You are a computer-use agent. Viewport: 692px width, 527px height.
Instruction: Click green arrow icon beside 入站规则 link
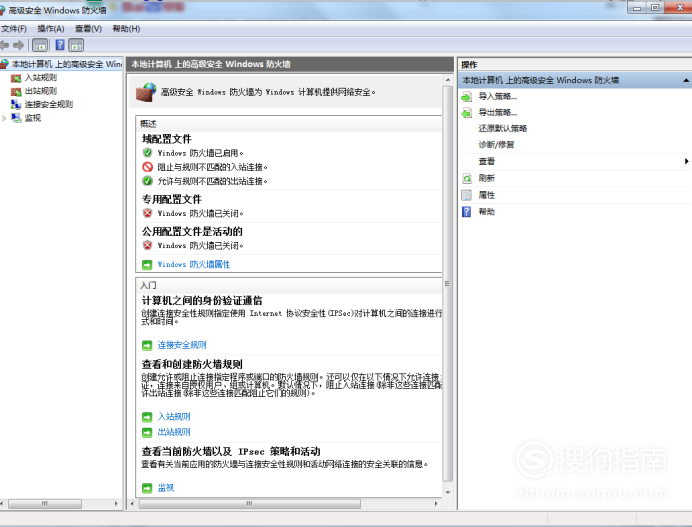pyautogui.click(x=147, y=417)
